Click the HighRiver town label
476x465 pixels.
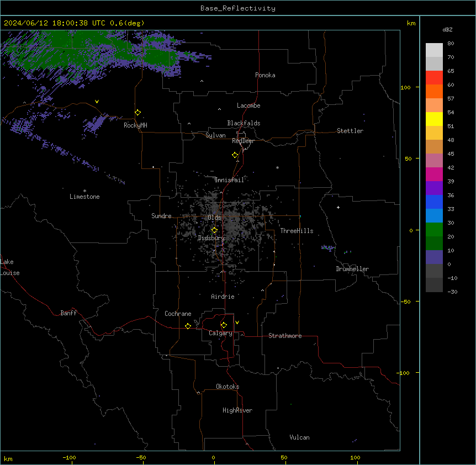[237, 410]
